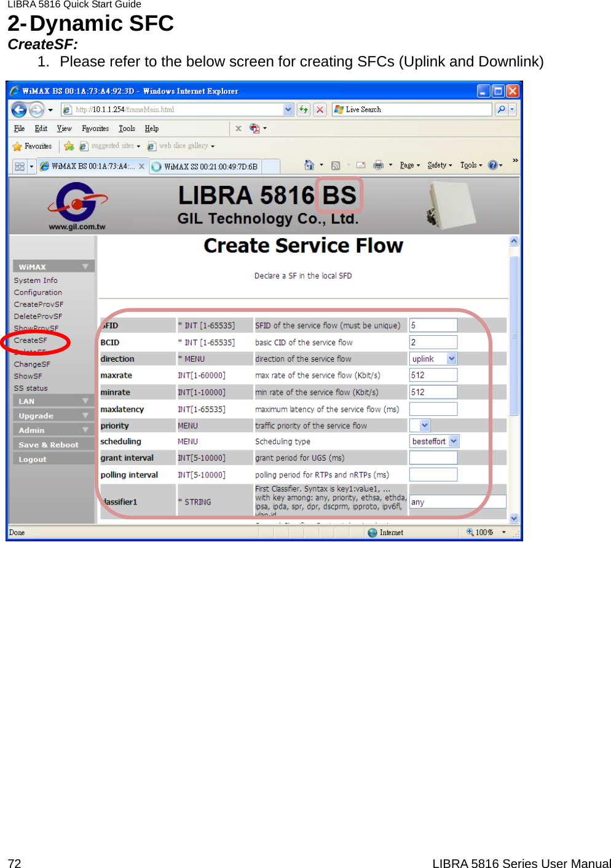Click the Add to Favorites bar icon

point(69,146)
